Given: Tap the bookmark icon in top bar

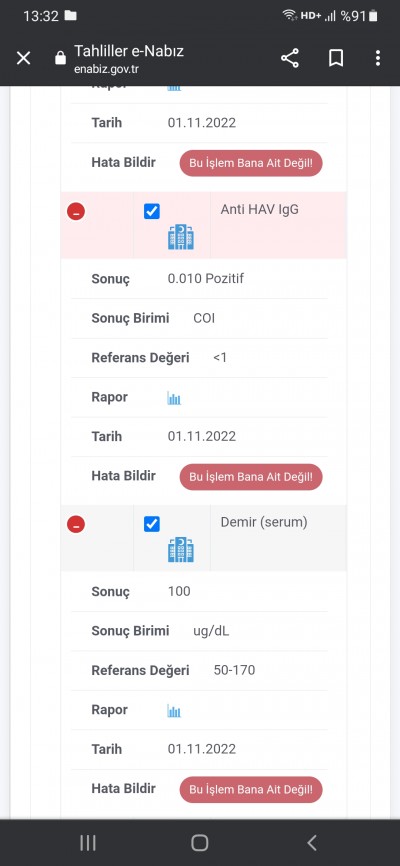Looking at the screenshot, I should (336, 58).
